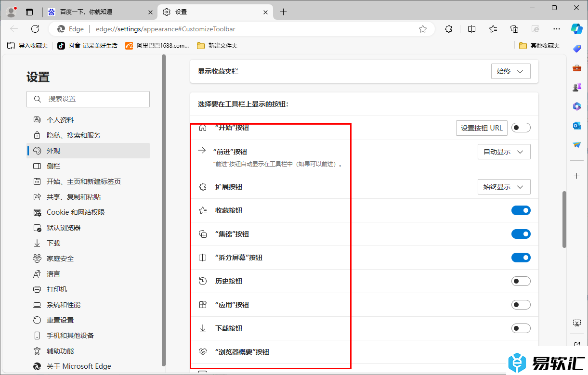588x375 pixels.
Task: Open the Microsoft 365 sidebar icon
Action: click(x=577, y=106)
